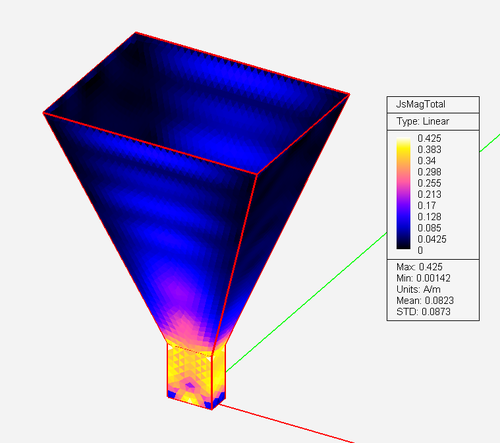The image size is (500, 443).
Task: Click the 0.0425 scale value label
Action: pyautogui.click(x=432, y=239)
